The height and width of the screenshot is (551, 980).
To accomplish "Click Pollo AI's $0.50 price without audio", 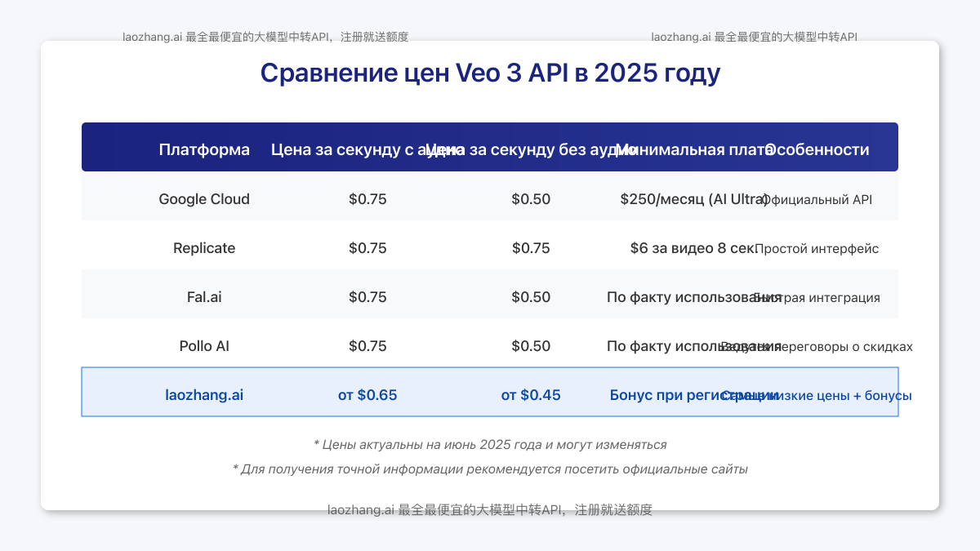I will [531, 346].
